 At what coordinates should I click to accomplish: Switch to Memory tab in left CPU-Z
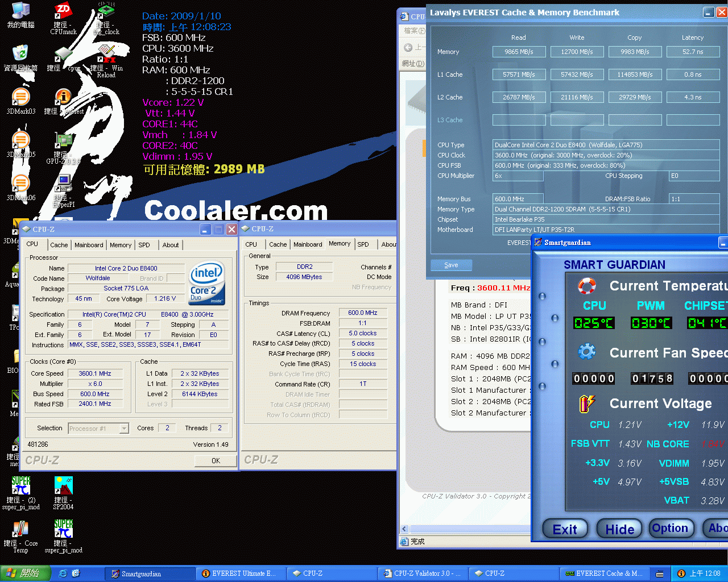point(121,245)
